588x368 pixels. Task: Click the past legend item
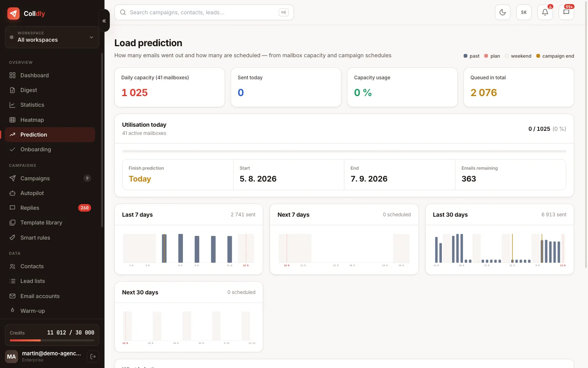pyautogui.click(x=472, y=56)
